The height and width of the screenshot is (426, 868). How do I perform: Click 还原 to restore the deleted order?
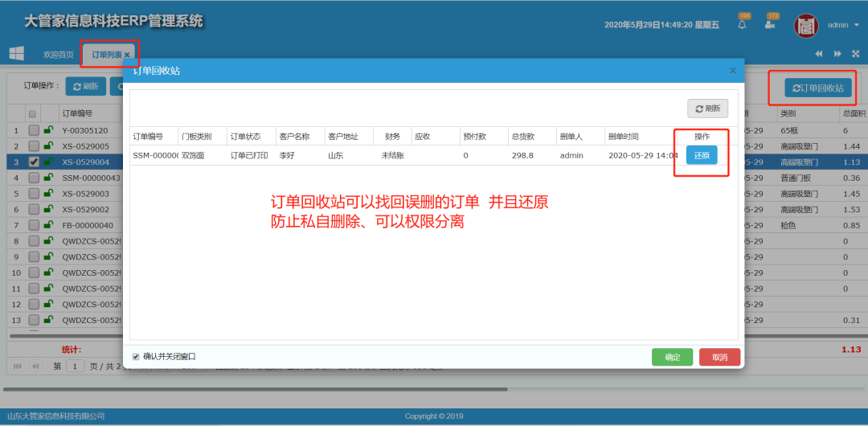click(x=701, y=155)
